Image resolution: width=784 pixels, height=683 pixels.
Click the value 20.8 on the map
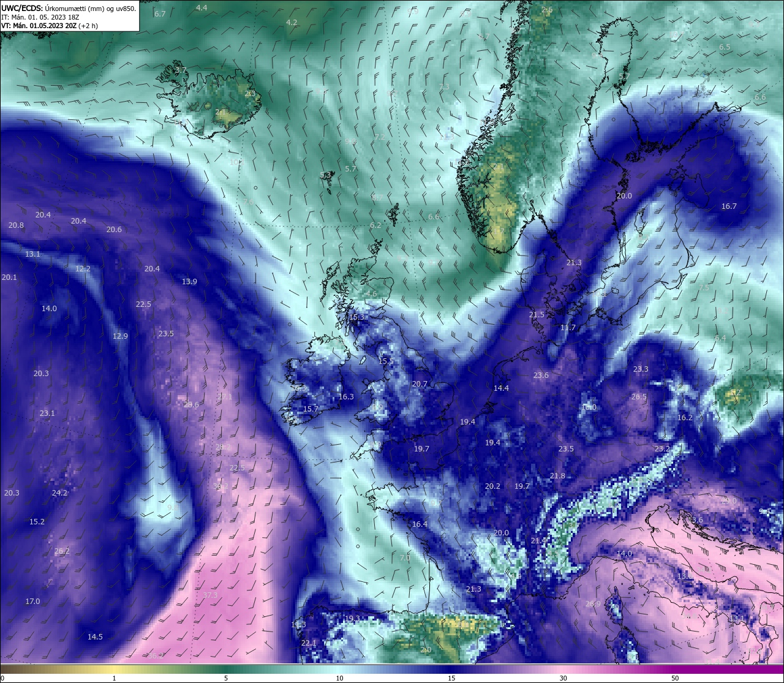click(16, 225)
